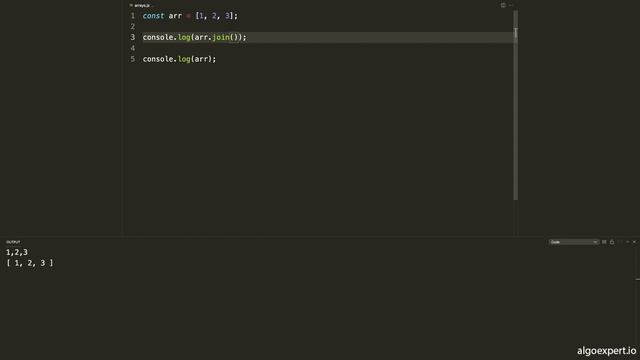Open the output channel Code dropdown

click(573, 242)
